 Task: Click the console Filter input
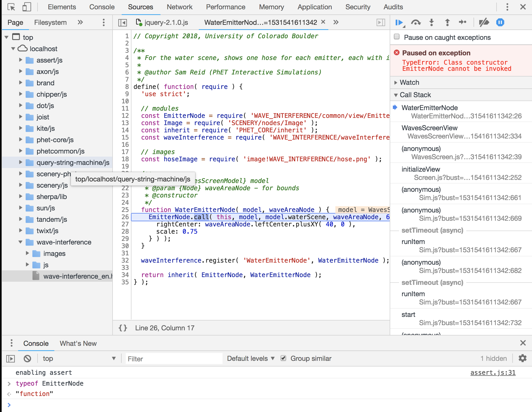[174, 359]
